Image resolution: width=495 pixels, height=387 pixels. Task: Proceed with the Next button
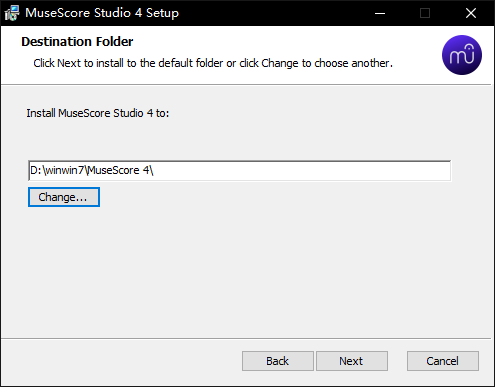[352, 361]
